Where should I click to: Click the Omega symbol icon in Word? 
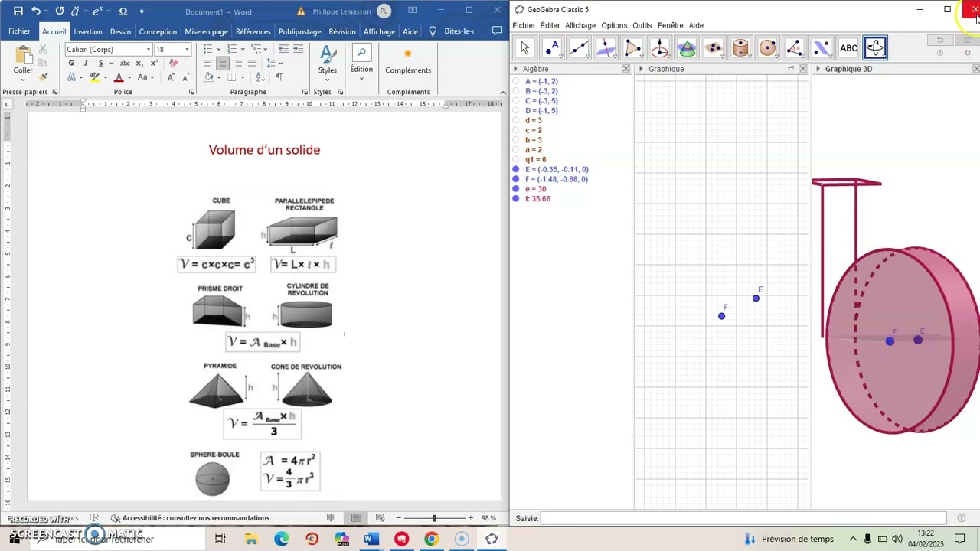coord(122,11)
